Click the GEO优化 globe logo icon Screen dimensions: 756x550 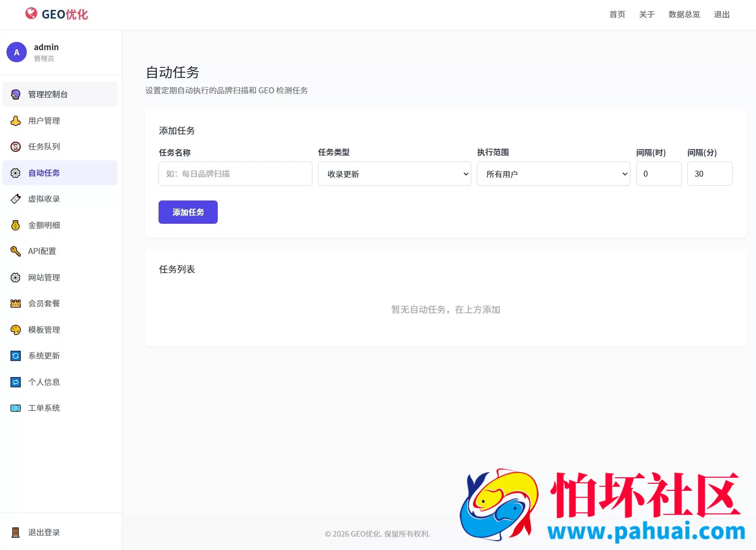(x=31, y=14)
